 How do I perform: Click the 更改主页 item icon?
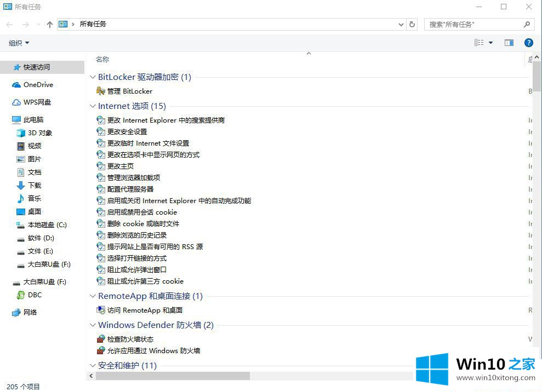click(x=101, y=166)
